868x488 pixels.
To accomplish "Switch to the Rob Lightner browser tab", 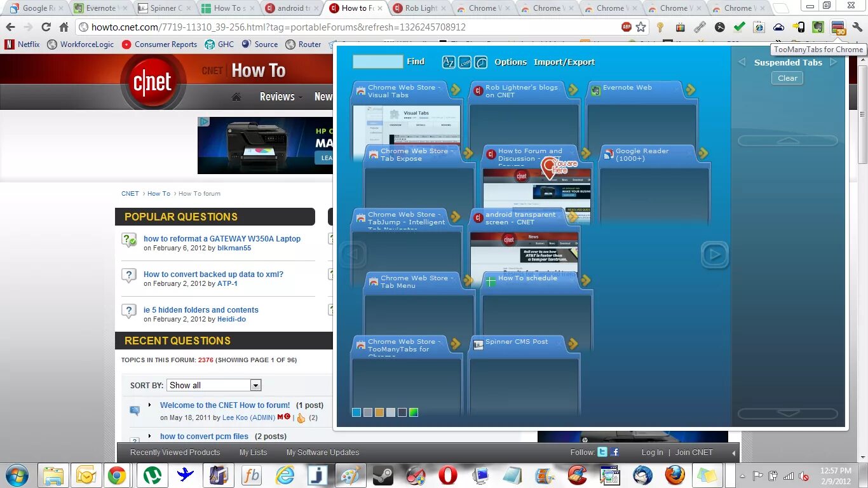I will point(419,8).
